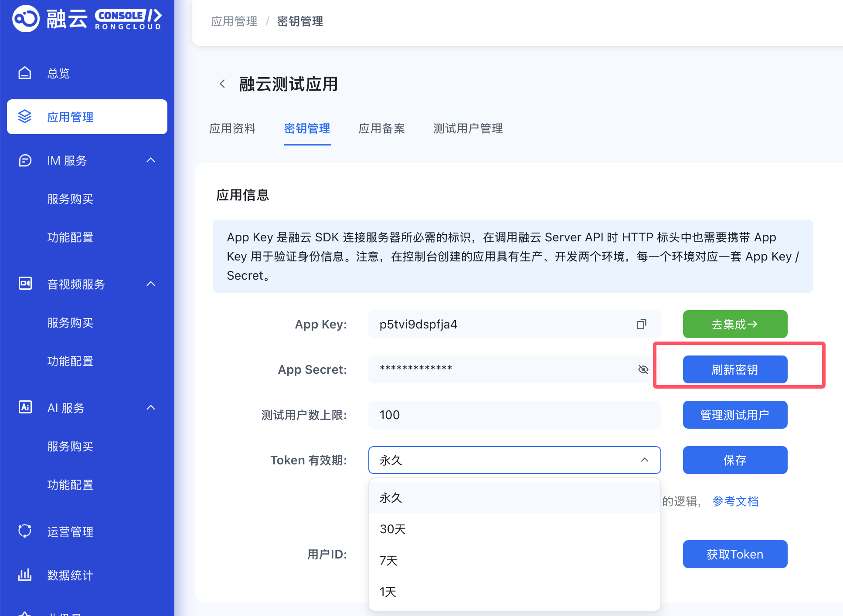Click the AI 服务 icon
The width and height of the screenshot is (843, 616).
(25, 407)
